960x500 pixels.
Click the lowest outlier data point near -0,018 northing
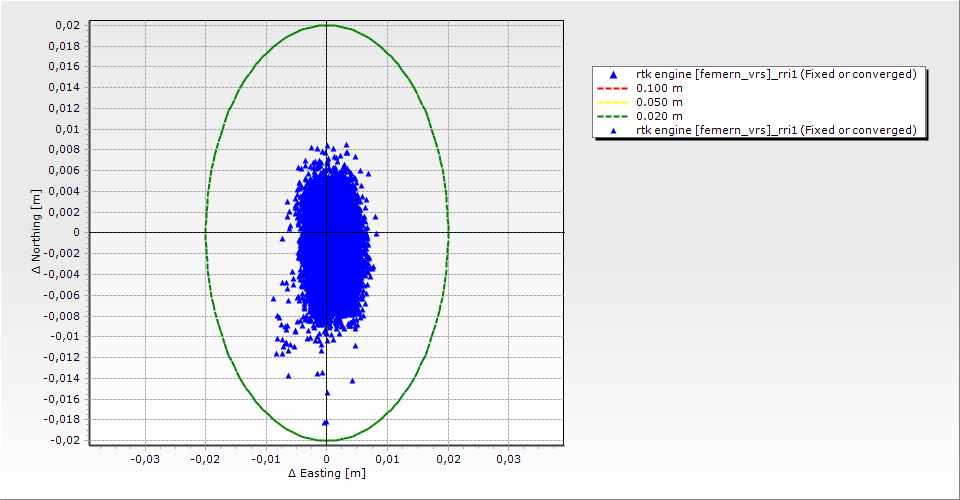(x=325, y=422)
